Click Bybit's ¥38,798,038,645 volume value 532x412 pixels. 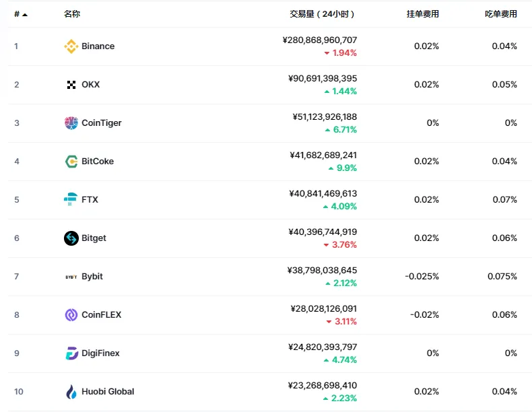[322, 270]
